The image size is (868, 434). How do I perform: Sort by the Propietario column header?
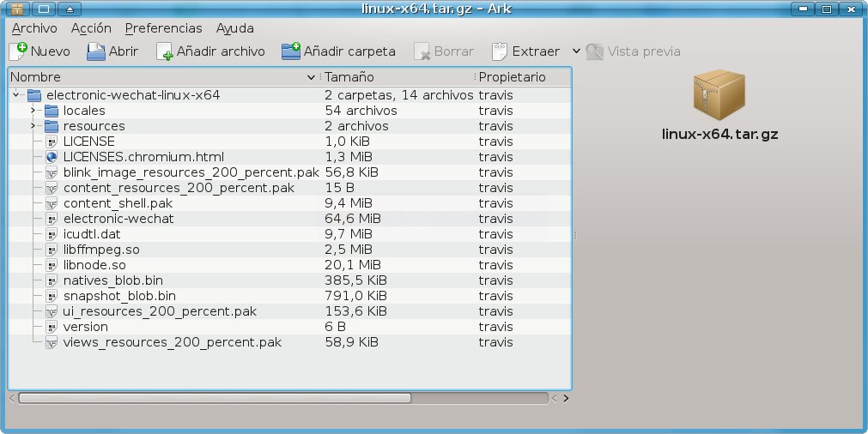[x=524, y=77]
